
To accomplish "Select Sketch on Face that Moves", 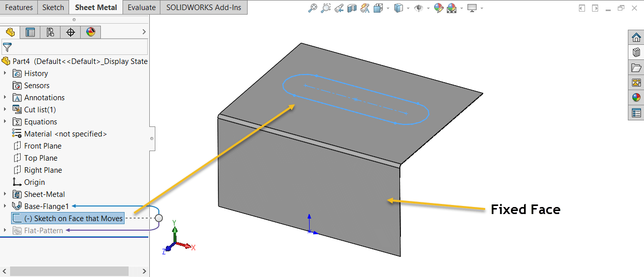I will click(x=68, y=219).
